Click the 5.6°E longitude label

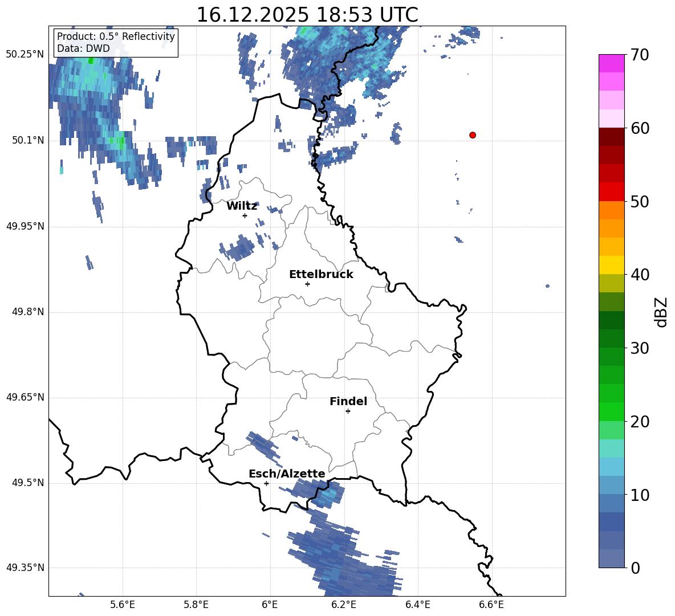[122, 605]
